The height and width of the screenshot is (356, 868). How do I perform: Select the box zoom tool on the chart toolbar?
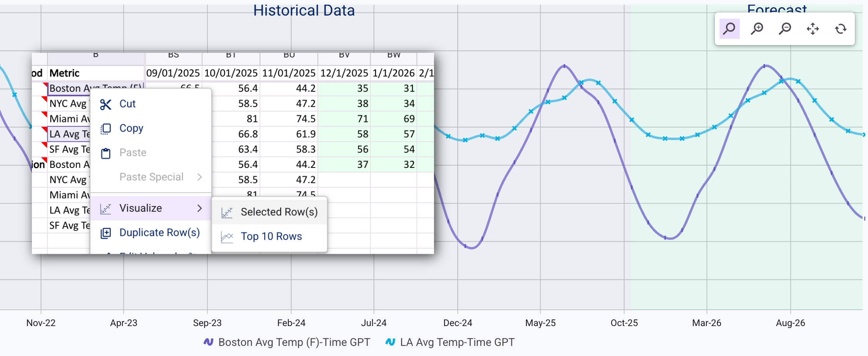(x=729, y=28)
